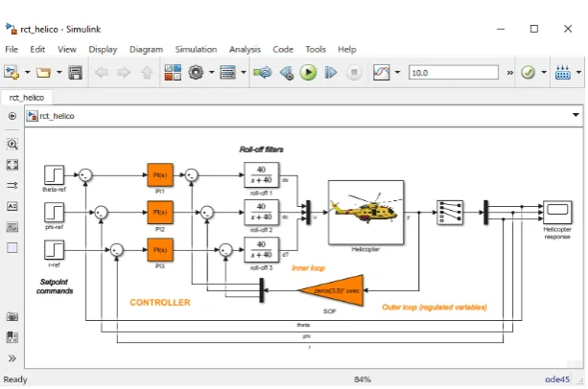
Task: Select the Annotation text palette icon
Action: pos(12,206)
